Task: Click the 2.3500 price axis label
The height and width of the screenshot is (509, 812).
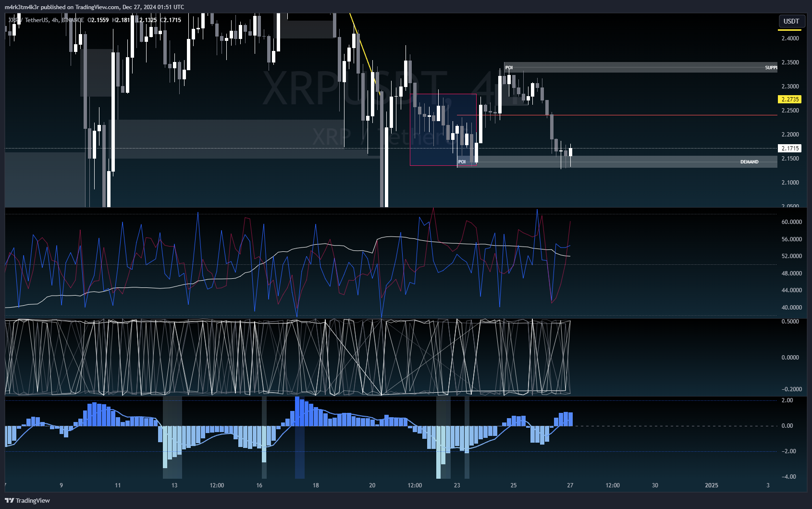Action: (x=790, y=62)
